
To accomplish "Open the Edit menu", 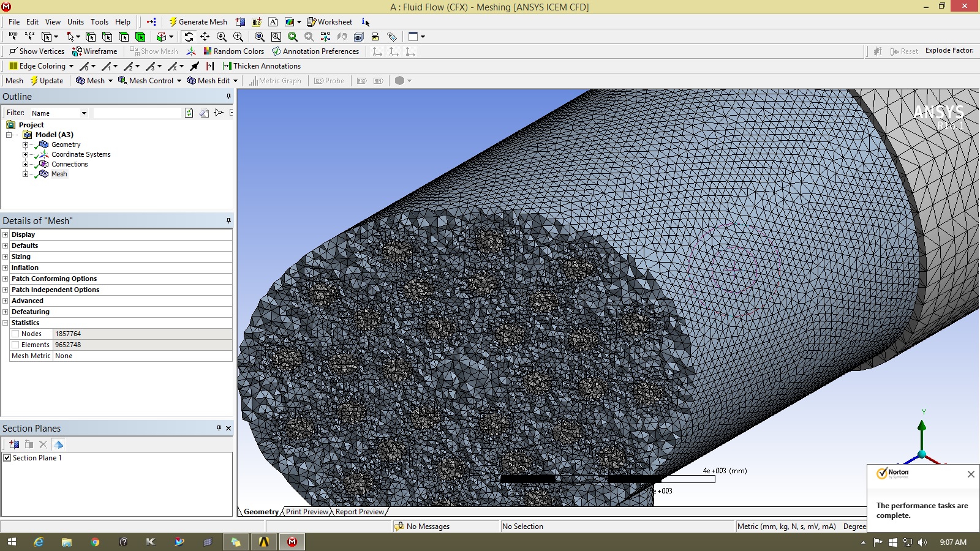I will pos(32,22).
